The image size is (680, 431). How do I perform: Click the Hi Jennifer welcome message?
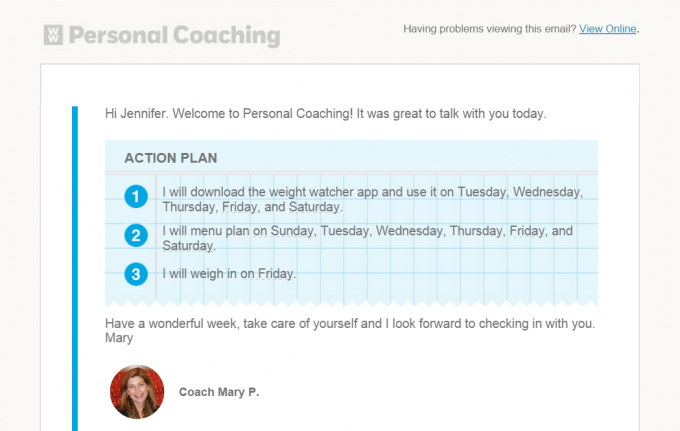point(326,114)
